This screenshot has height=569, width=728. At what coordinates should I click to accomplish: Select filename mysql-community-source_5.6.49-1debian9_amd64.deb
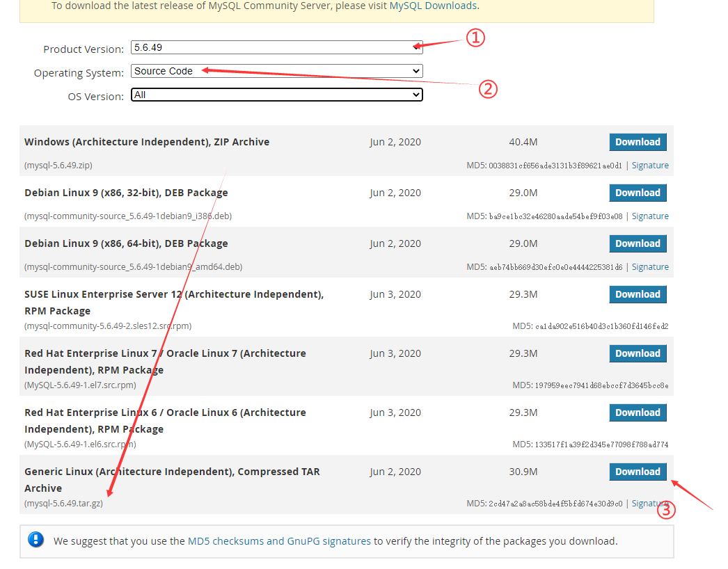(x=133, y=267)
